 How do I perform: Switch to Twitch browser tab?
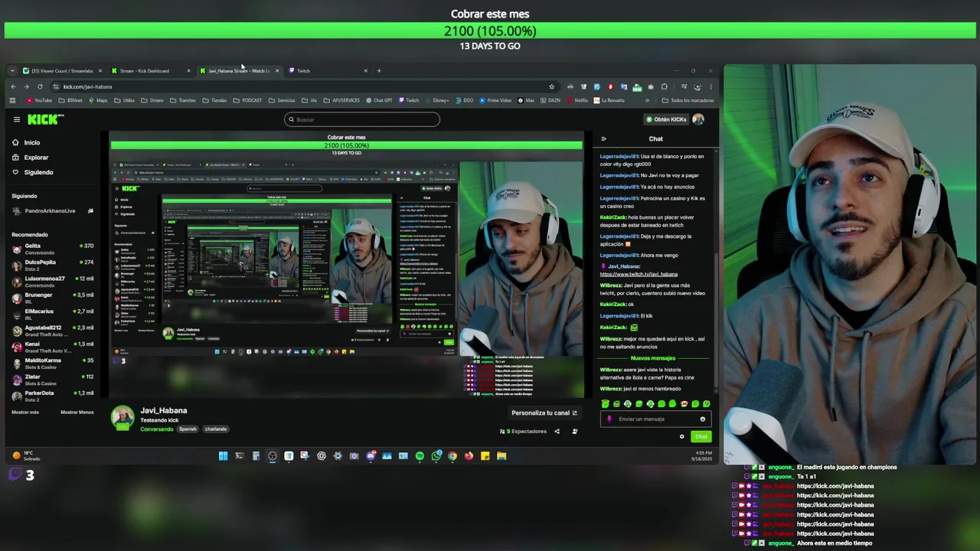click(328, 71)
